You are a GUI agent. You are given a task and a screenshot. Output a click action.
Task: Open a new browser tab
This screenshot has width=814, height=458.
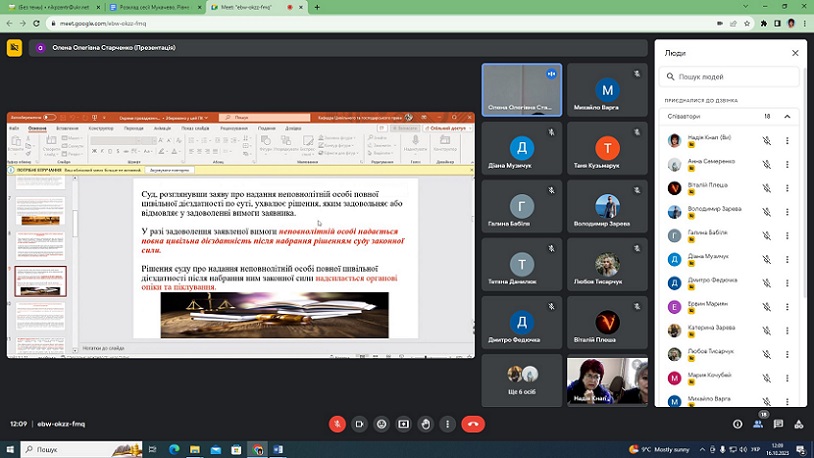pyautogui.click(x=317, y=7)
